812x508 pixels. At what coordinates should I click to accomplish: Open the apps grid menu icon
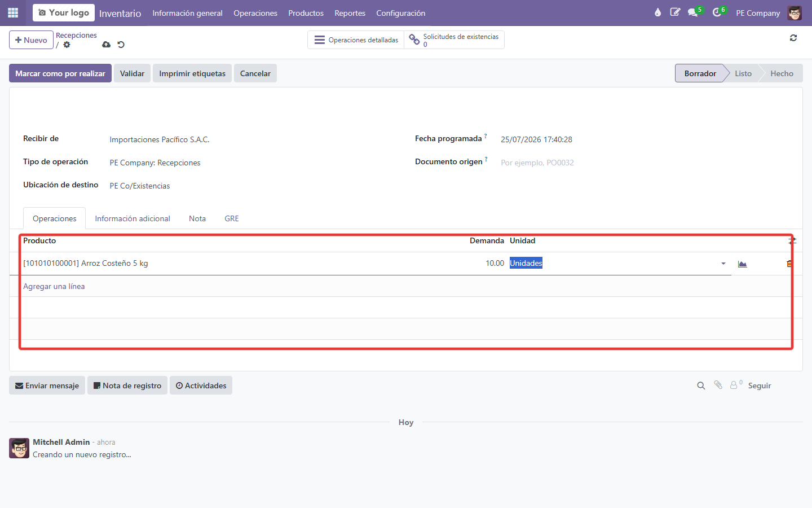[x=13, y=12]
